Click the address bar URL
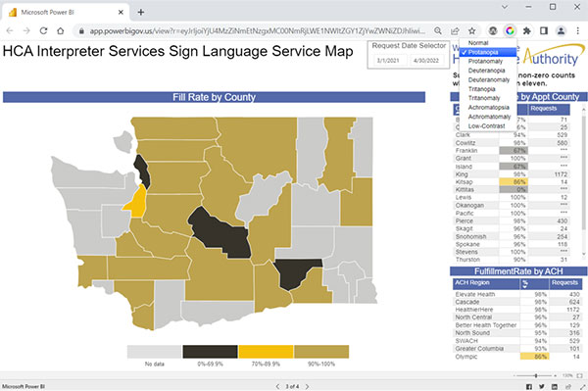 click(x=257, y=31)
